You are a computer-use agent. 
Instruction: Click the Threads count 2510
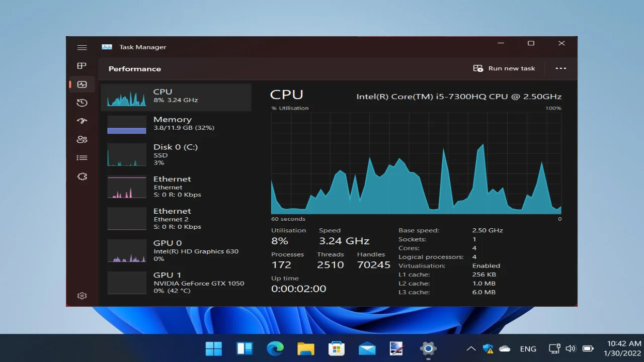click(x=331, y=265)
